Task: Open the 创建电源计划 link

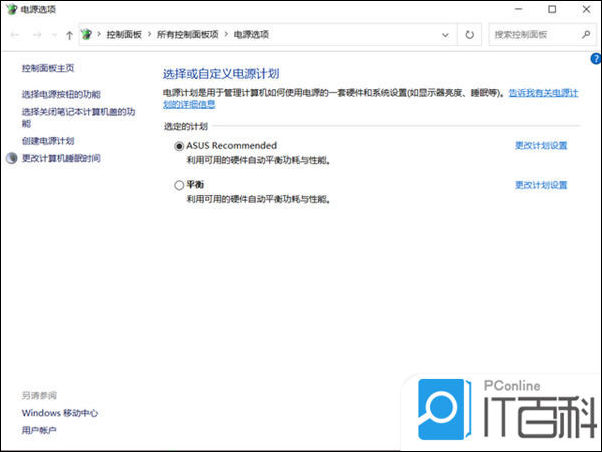Action: coord(48,141)
